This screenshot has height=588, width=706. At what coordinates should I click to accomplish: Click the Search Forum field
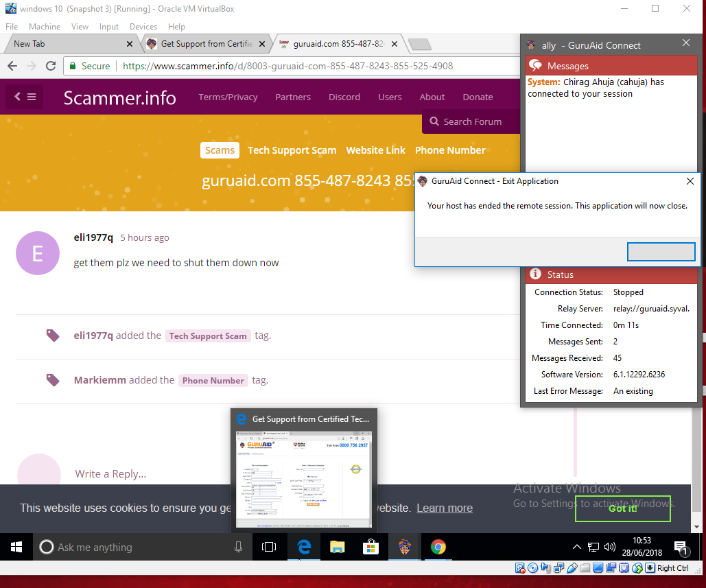tap(471, 121)
